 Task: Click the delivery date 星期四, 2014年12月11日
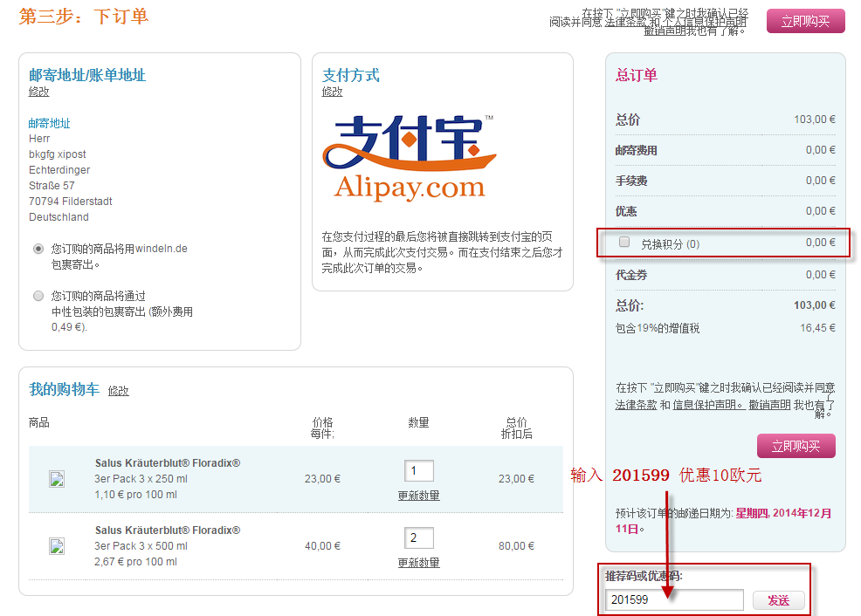(x=723, y=521)
